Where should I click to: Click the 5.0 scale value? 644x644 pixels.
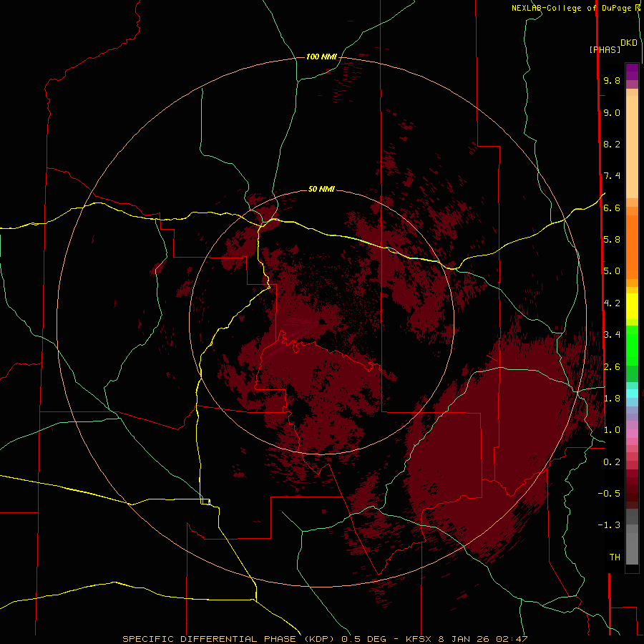(612, 271)
